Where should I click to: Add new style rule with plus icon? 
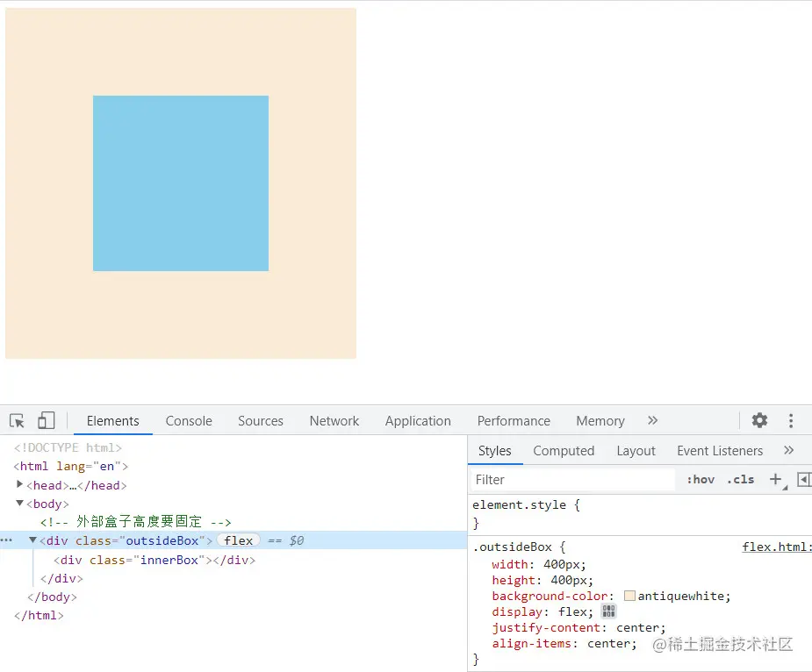point(775,479)
